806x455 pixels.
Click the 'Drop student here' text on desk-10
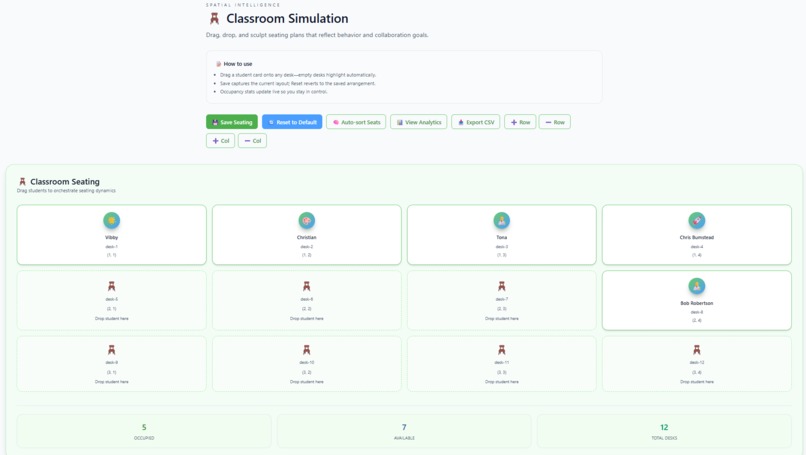[306, 382]
